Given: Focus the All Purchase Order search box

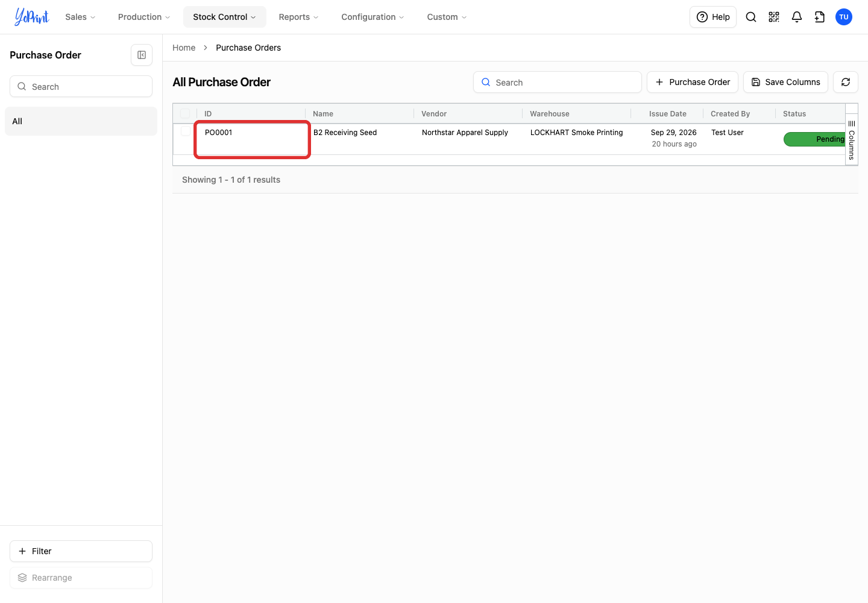Looking at the screenshot, I should coord(558,82).
